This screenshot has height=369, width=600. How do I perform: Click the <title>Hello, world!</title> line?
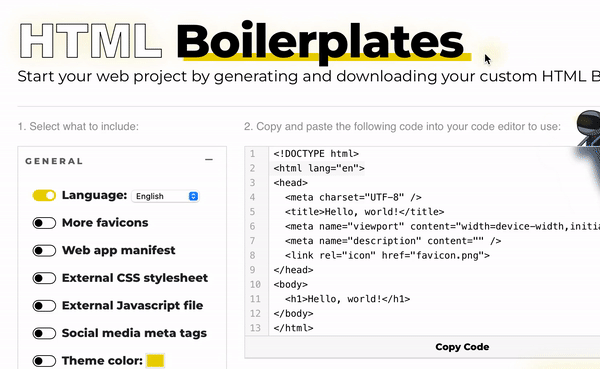(x=364, y=212)
